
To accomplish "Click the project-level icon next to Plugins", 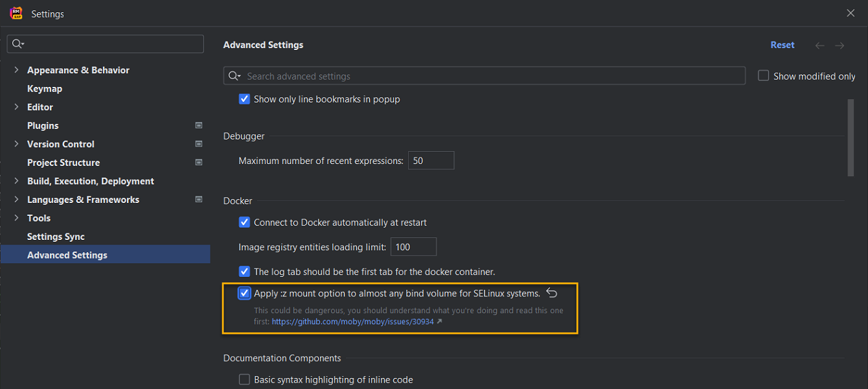I will pos(199,125).
